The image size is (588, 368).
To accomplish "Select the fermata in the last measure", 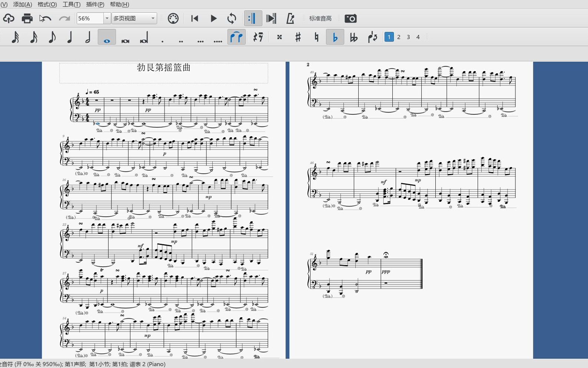I will click(x=386, y=255).
